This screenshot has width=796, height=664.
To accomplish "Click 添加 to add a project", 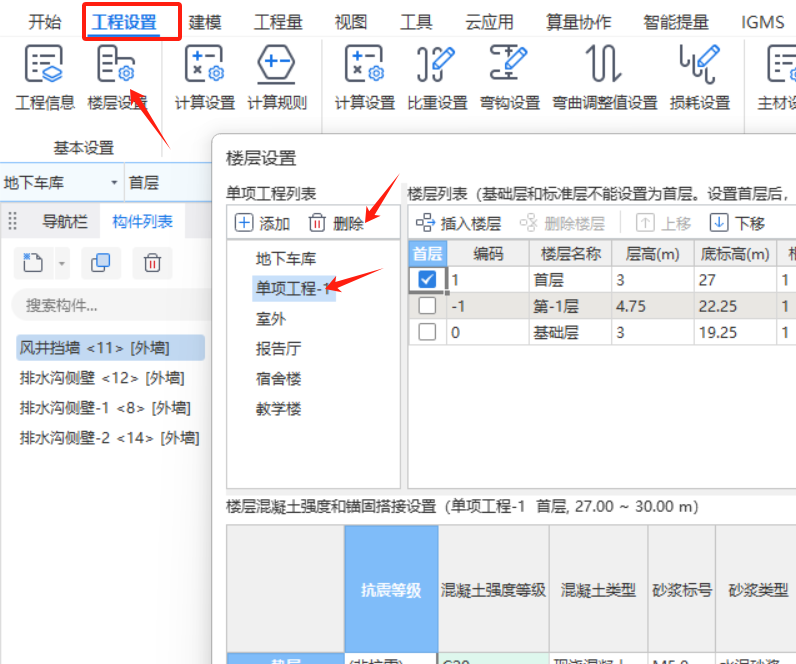I will click(262, 223).
